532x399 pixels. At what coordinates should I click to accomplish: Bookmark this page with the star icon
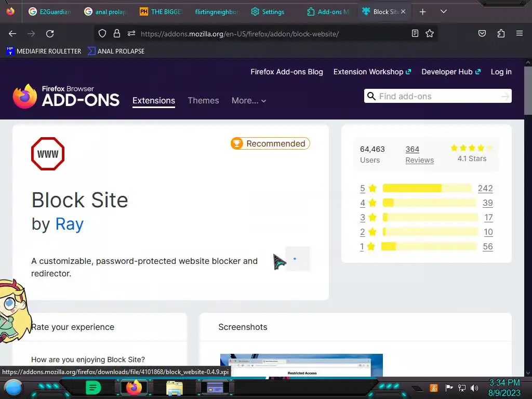tap(430, 33)
